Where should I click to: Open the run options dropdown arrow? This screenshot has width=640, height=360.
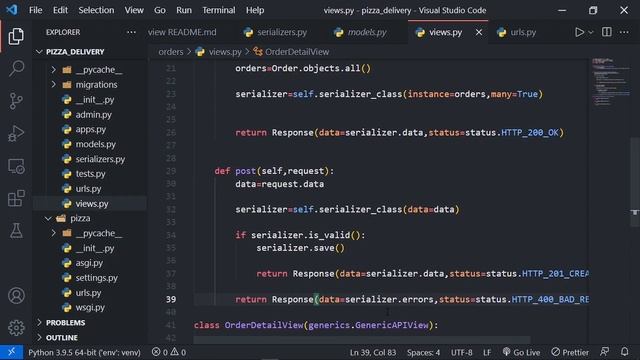(590, 32)
